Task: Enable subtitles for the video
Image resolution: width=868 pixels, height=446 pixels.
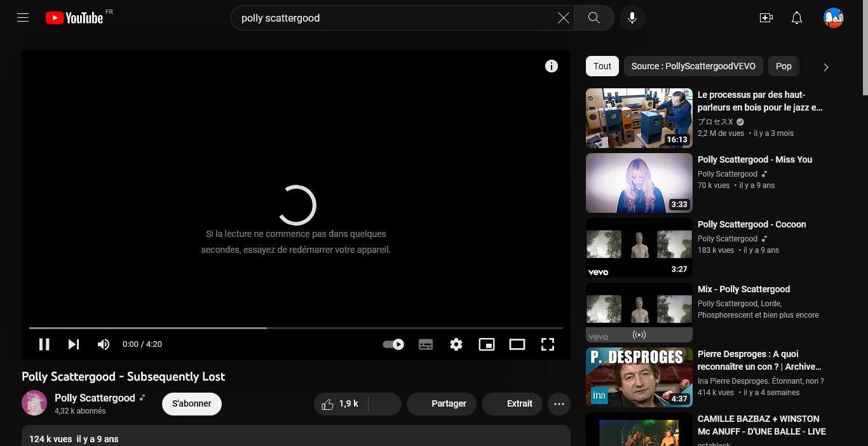Action: [x=425, y=344]
